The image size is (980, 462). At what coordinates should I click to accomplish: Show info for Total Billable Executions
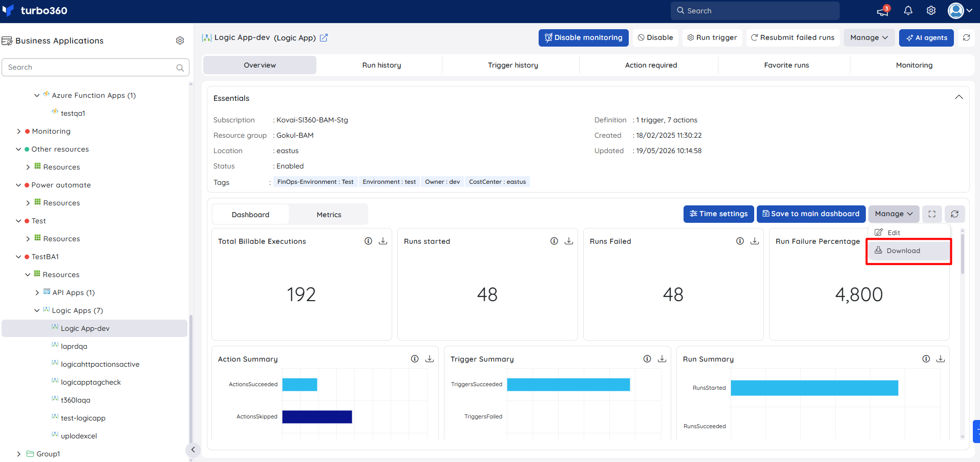368,241
